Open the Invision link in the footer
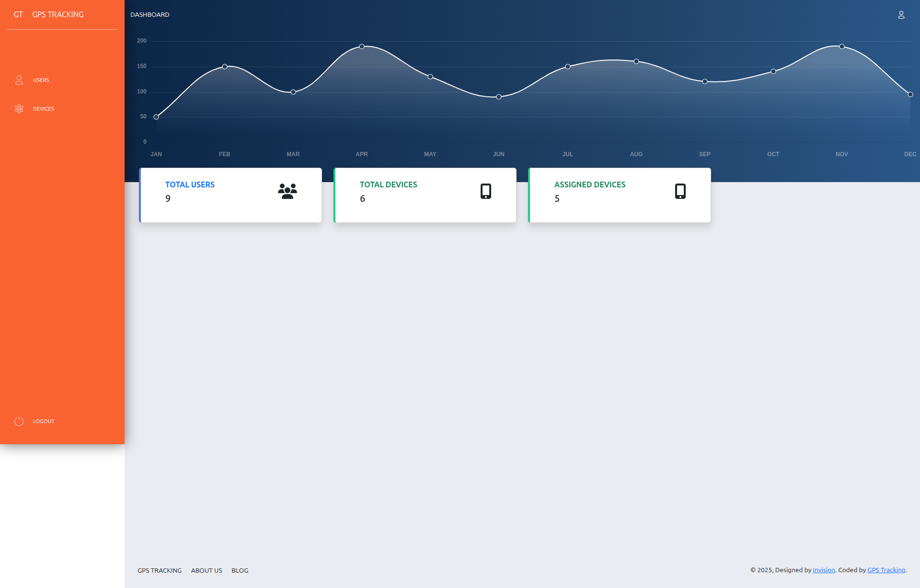This screenshot has height=588, width=920. click(x=824, y=570)
